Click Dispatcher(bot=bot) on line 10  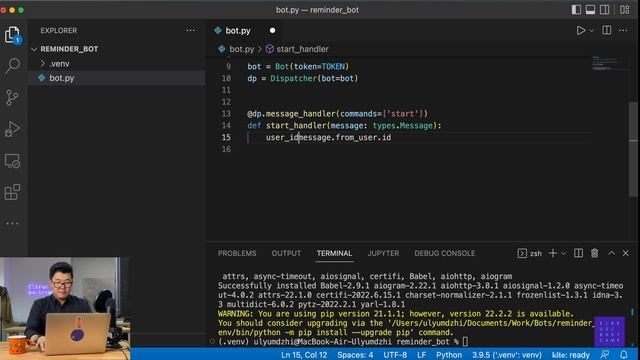point(314,78)
